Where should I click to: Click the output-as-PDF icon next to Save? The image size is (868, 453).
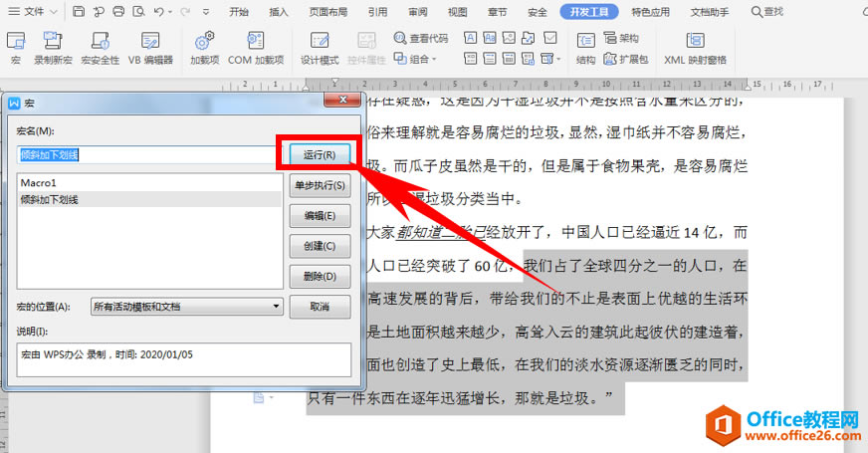(99, 11)
